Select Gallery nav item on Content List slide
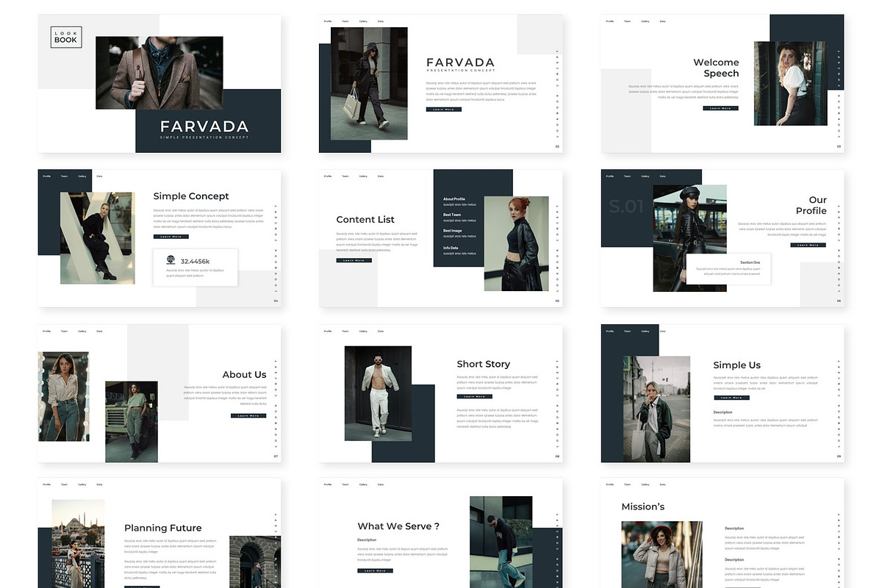 click(363, 176)
